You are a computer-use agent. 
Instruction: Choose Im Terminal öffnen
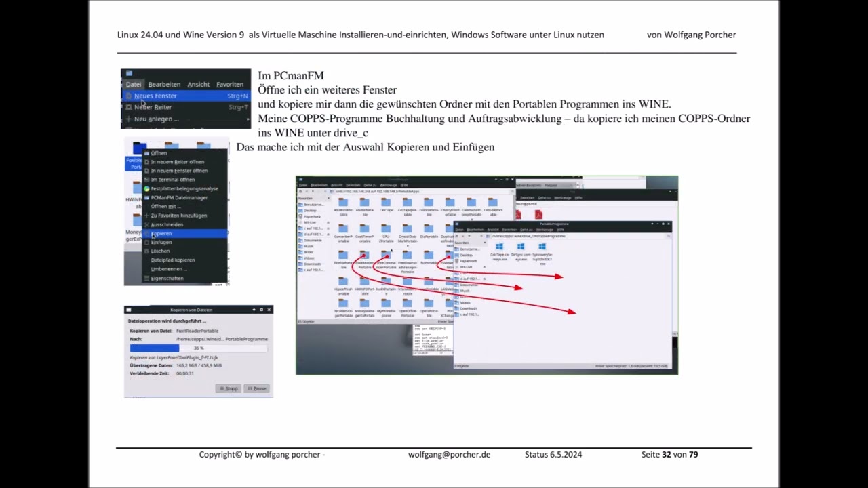(x=184, y=180)
